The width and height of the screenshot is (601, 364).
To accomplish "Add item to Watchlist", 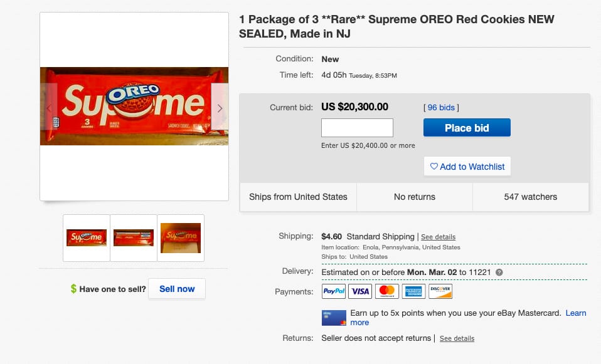I will [467, 167].
